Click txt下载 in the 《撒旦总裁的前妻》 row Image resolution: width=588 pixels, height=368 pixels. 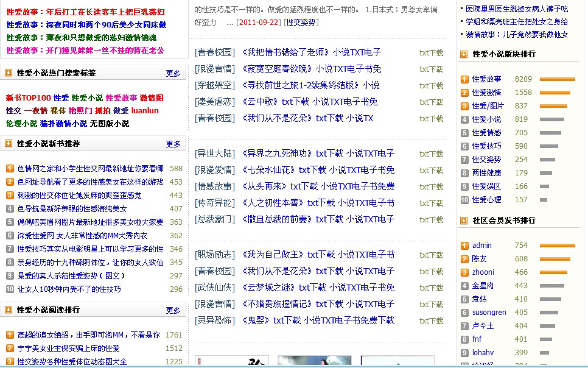pyautogui.click(x=431, y=220)
